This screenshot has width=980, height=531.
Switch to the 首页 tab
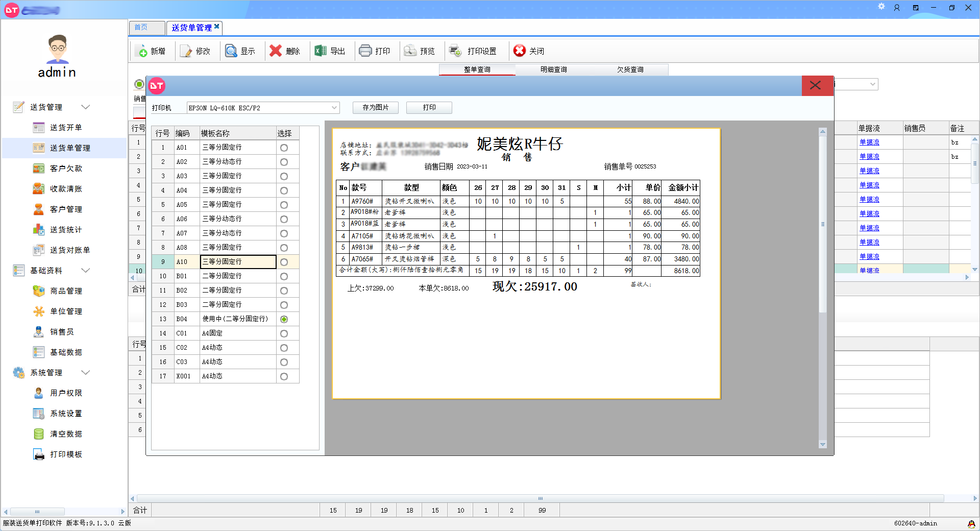[x=141, y=28]
